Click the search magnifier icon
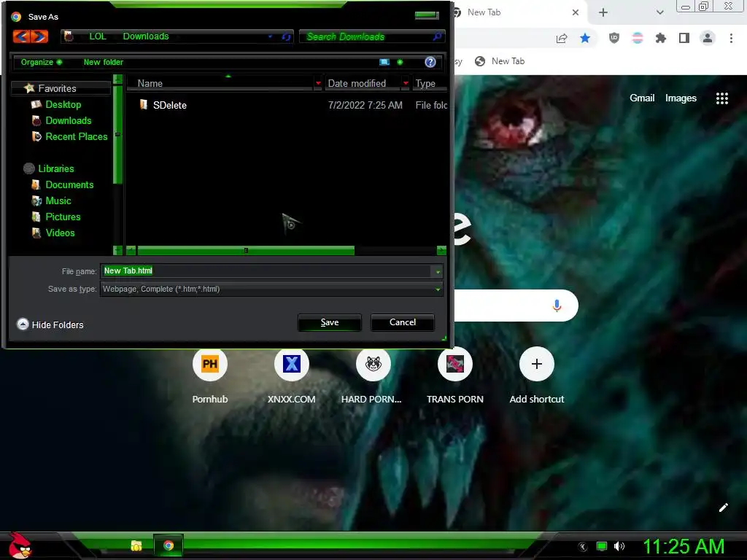The width and height of the screenshot is (747, 560). pos(438,36)
